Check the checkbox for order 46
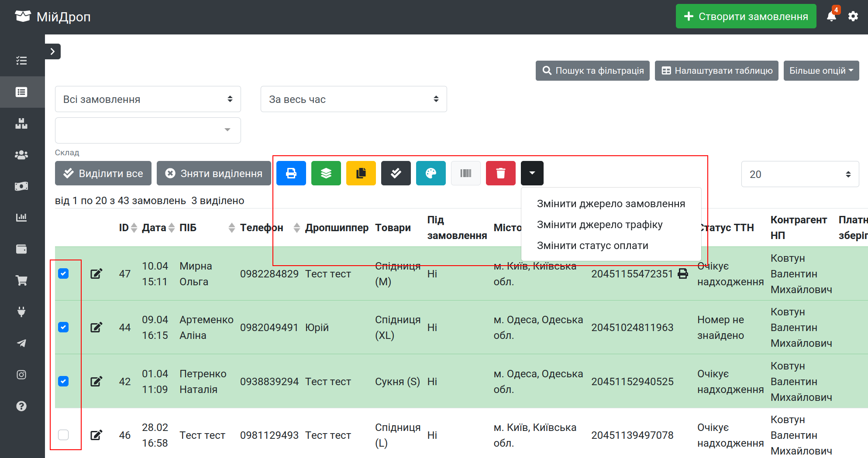 pos(63,435)
